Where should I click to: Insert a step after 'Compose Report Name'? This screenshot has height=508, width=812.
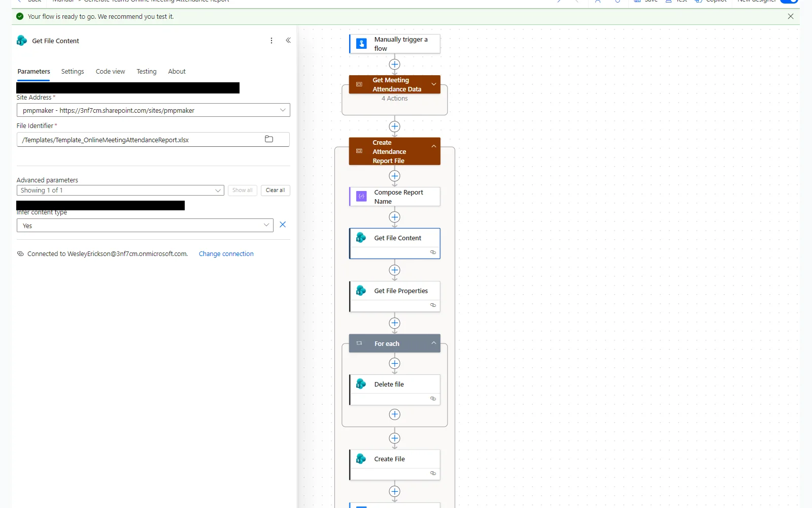[x=394, y=217]
